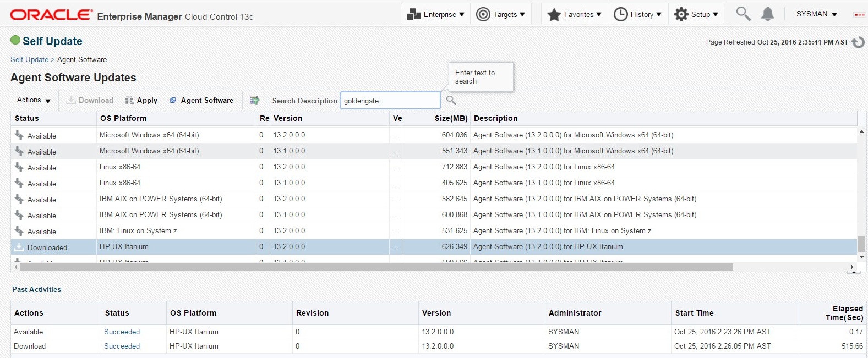Sort by Size(MB) column header
868x358 pixels.
point(451,118)
